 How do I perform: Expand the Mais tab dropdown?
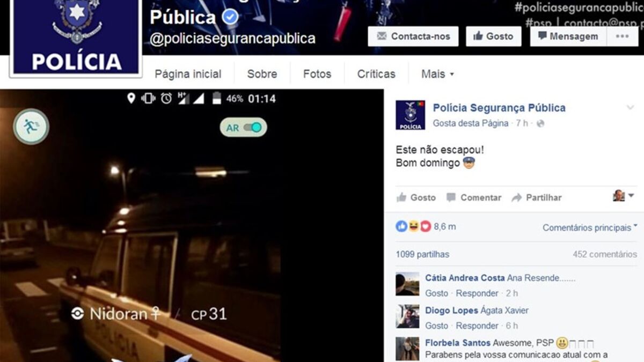point(437,74)
